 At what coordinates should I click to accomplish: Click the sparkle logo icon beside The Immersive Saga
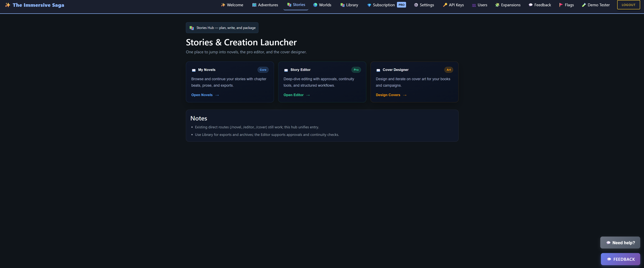point(8,5)
